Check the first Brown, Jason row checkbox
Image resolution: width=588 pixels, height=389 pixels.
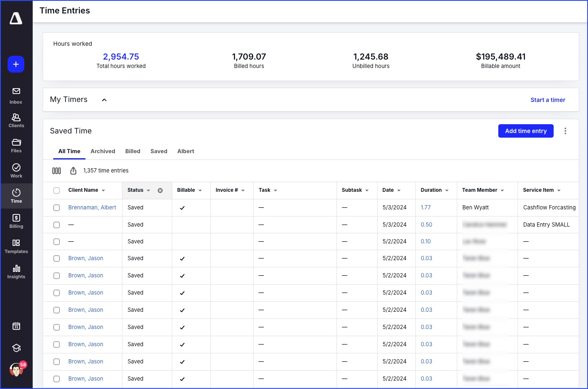click(57, 258)
